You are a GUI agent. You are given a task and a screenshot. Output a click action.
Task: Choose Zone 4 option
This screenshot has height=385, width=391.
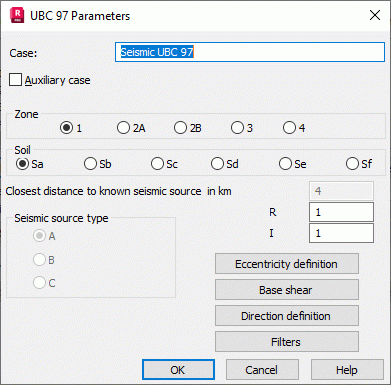point(289,128)
